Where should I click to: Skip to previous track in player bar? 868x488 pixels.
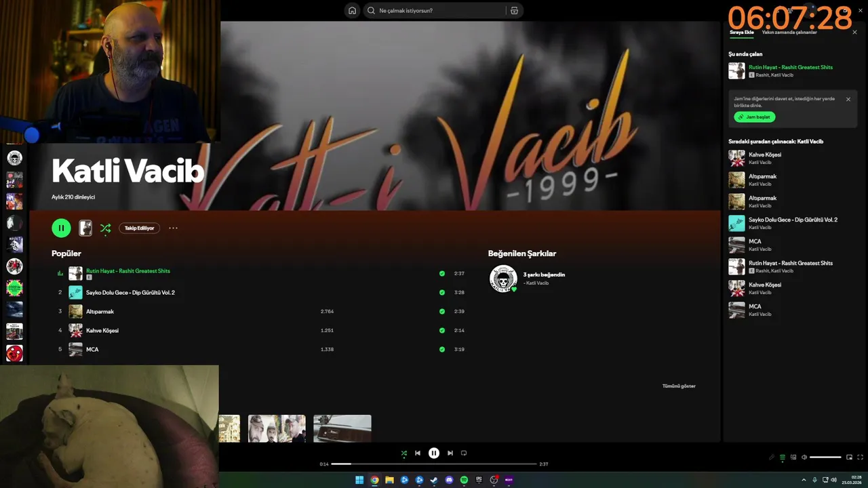pyautogui.click(x=418, y=453)
